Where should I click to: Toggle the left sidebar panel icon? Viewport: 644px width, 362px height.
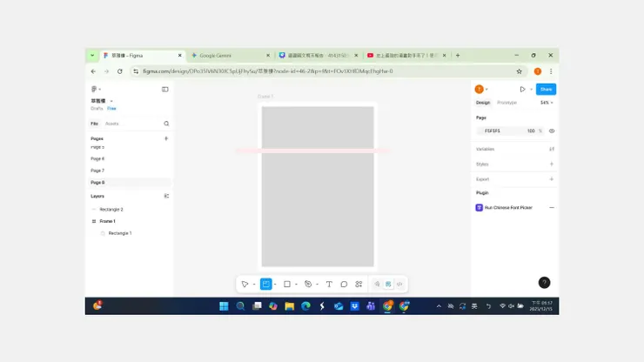[164, 89]
